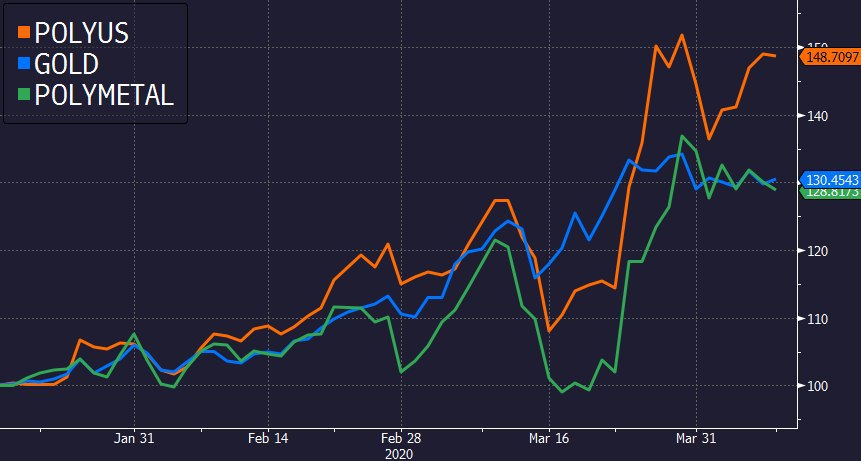Click the Mar 31 date label
This screenshot has height=461, width=861.
tap(696, 438)
